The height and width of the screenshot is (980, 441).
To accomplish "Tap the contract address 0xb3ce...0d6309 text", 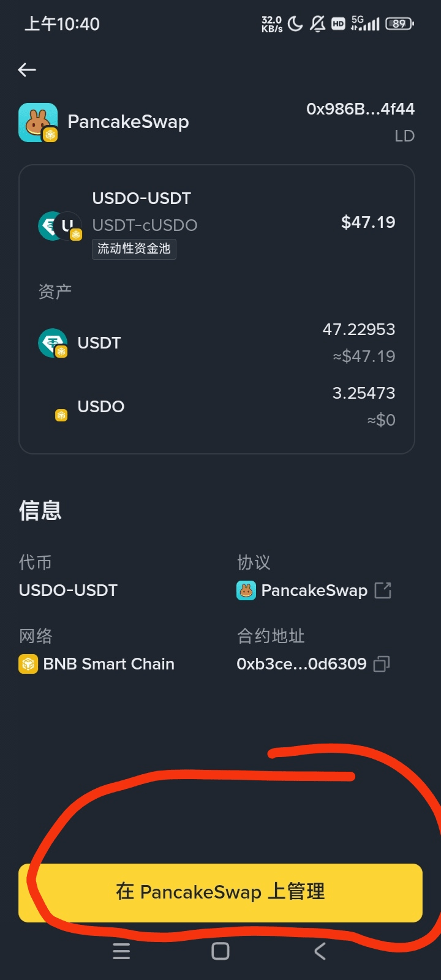I will [x=301, y=664].
